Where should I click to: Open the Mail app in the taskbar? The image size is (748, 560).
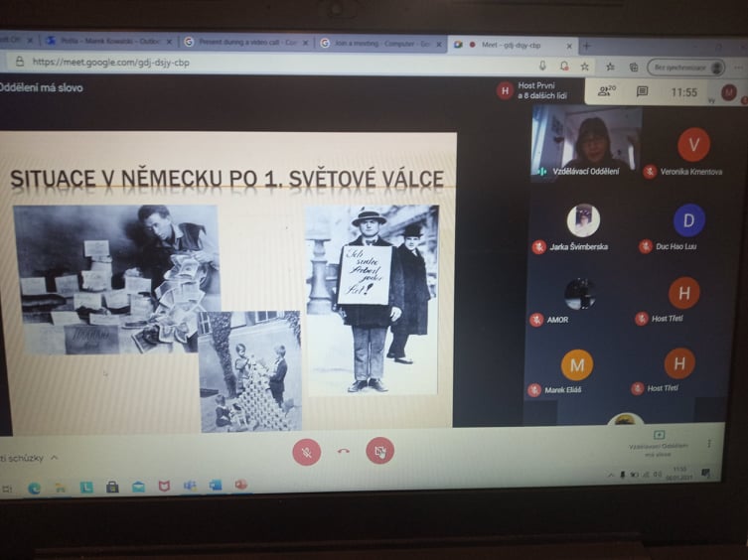138,487
